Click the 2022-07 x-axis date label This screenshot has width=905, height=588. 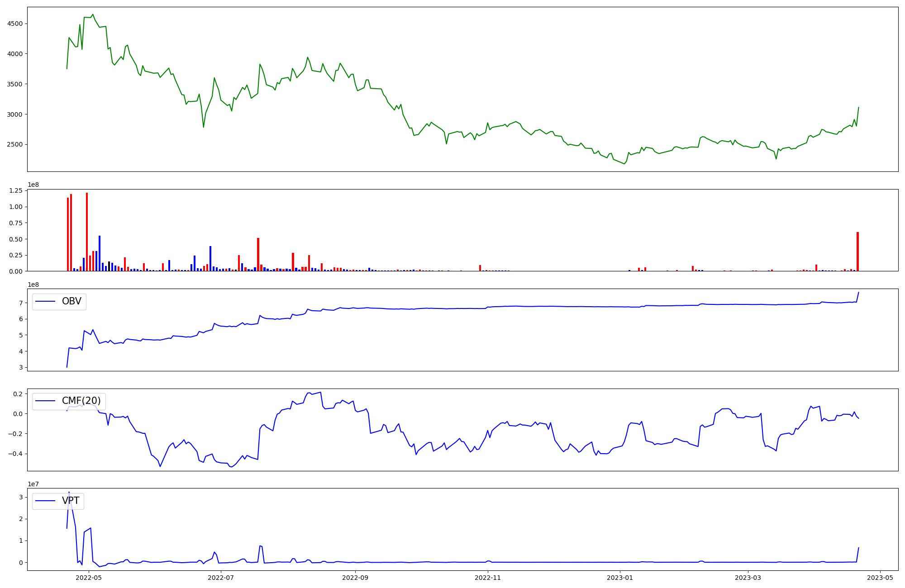tap(221, 578)
